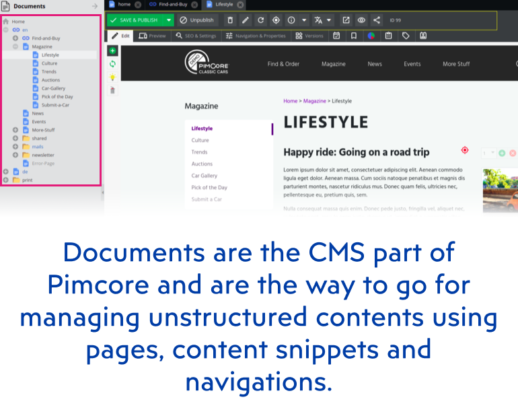Expand the shared folder node

pos(15,138)
